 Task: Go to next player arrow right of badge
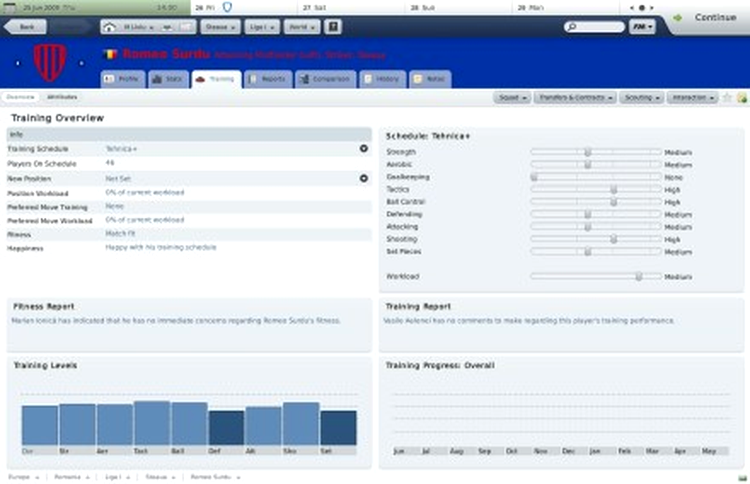82,63
